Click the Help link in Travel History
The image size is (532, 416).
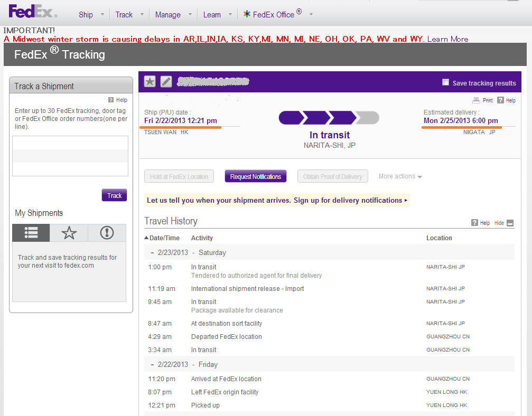pos(485,223)
